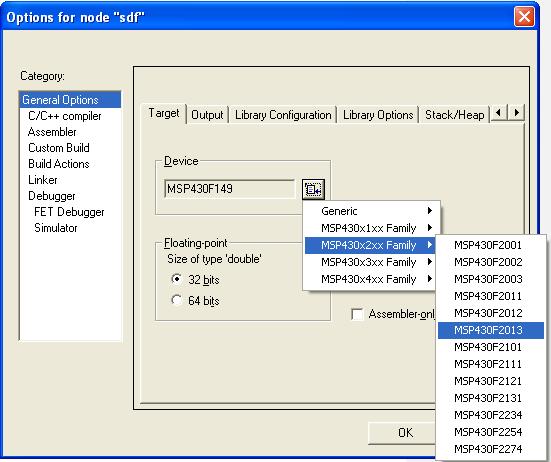Confirm settings with the OK button

click(x=403, y=433)
